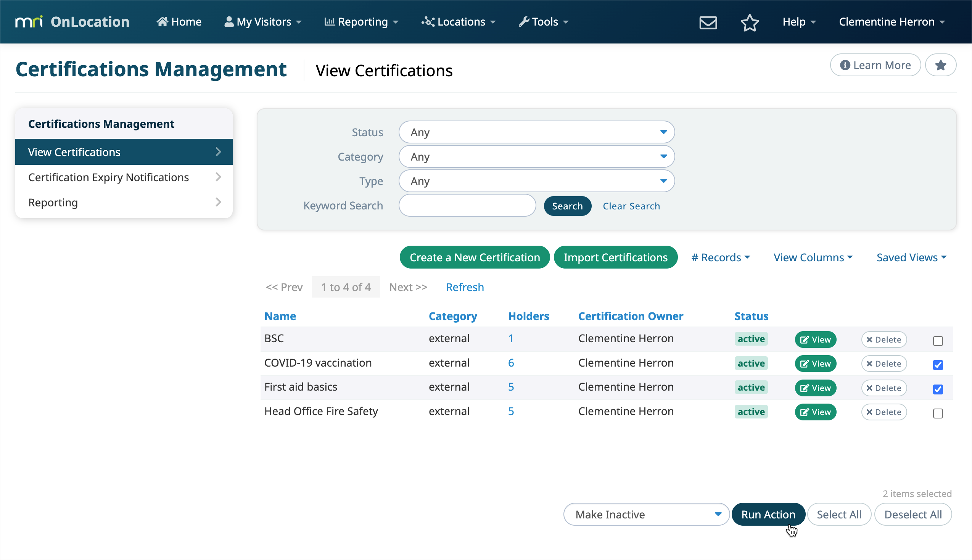Viewport: 972px width, 560px height.
Task: Click the Next >> pagination link
Action: pos(408,287)
